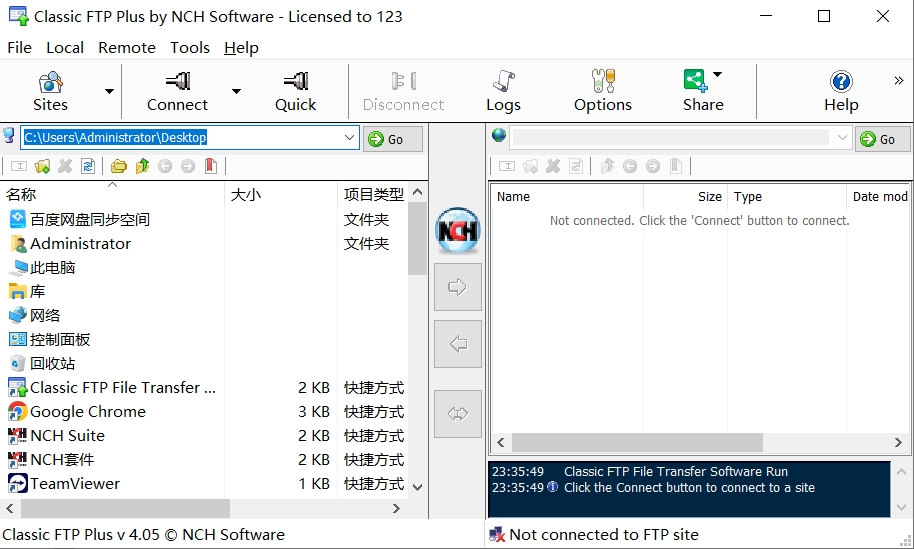Expand the local path dropdown
This screenshot has width=914, height=549.
pos(349,138)
